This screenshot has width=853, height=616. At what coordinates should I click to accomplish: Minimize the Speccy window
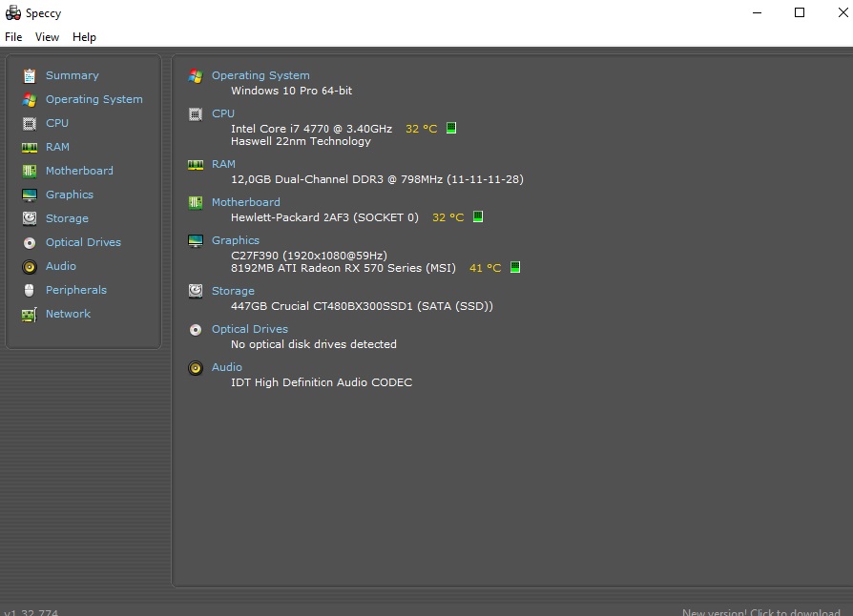757,12
